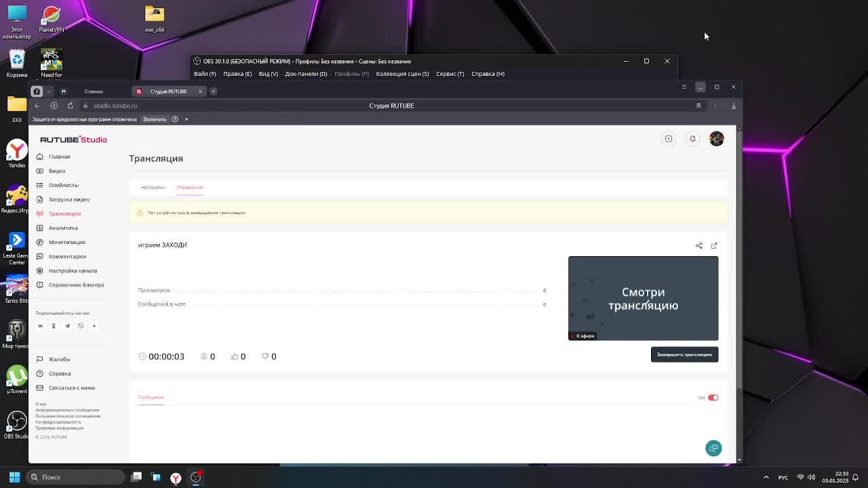Open Вид menu in OBS window
Screen dimensions: 868x488
pyautogui.click(x=269, y=74)
